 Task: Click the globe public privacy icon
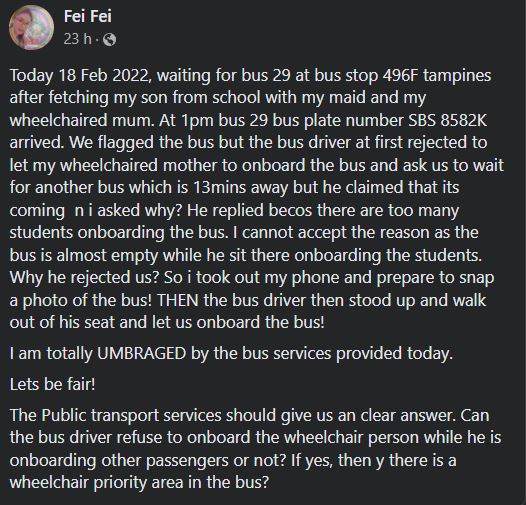(110, 40)
